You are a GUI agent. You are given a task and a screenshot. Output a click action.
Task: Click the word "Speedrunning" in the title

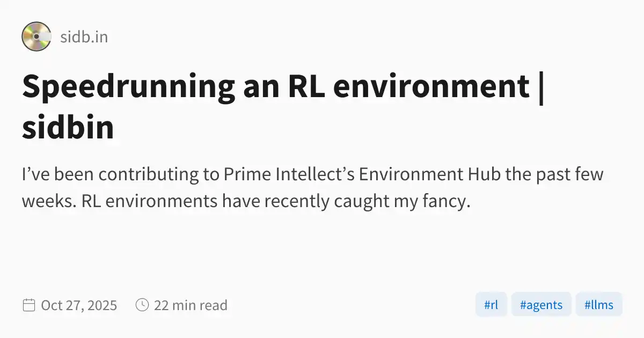(128, 86)
